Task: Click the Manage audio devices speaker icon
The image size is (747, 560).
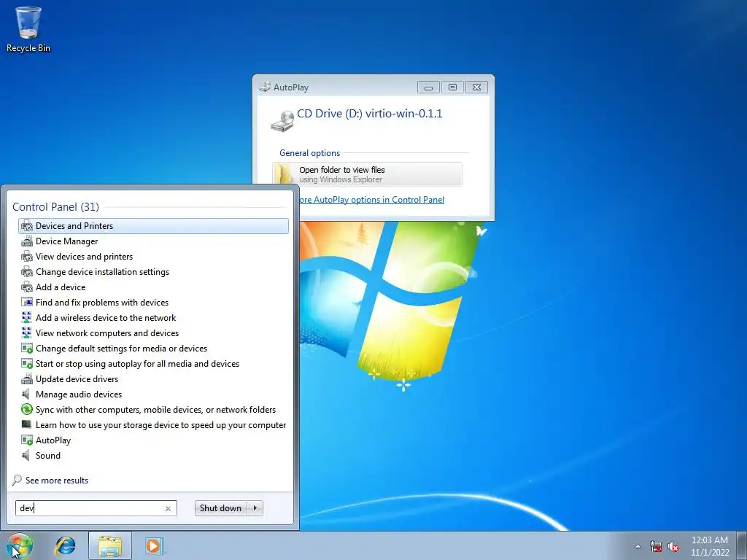Action: tap(27, 394)
